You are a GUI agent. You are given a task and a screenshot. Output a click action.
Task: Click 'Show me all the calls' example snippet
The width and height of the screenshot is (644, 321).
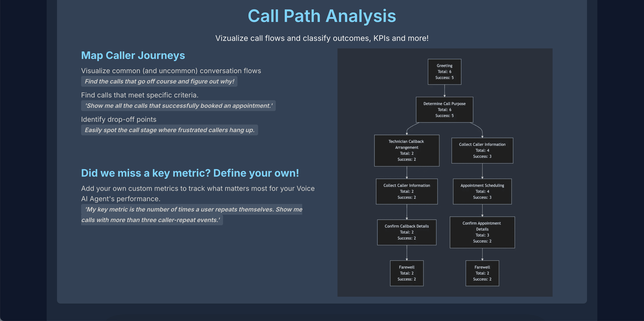click(x=178, y=106)
